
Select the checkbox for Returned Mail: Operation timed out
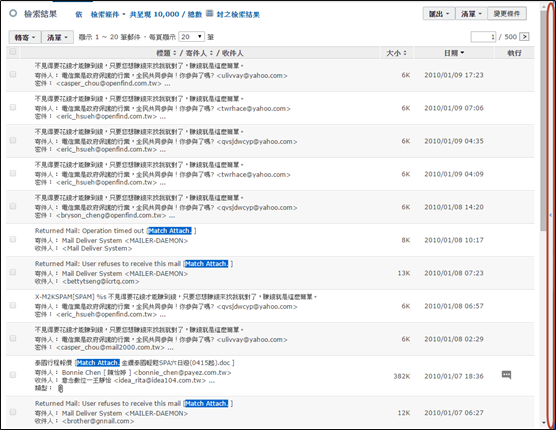pyautogui.click(x=13, y=239)
